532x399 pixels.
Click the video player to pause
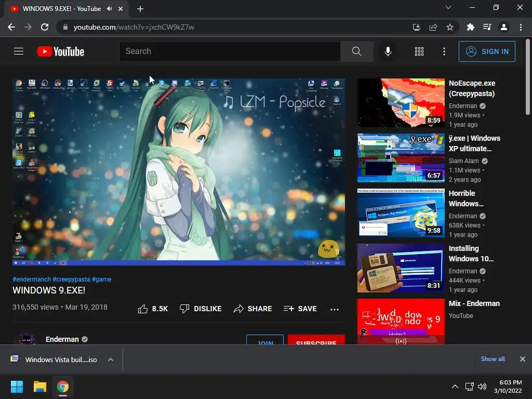(179, 171)
